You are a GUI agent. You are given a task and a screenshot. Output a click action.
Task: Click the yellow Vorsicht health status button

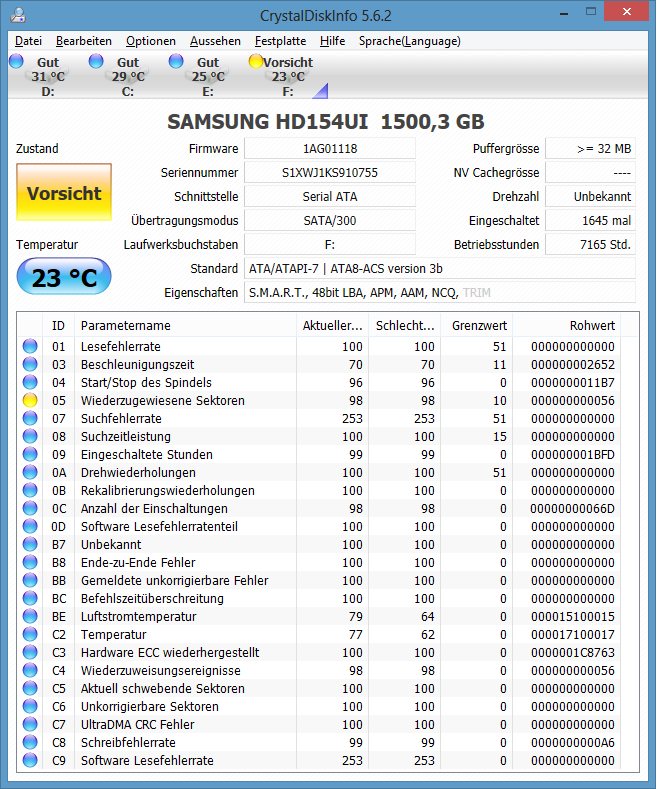pyautogui.click(x=64, y=192)
